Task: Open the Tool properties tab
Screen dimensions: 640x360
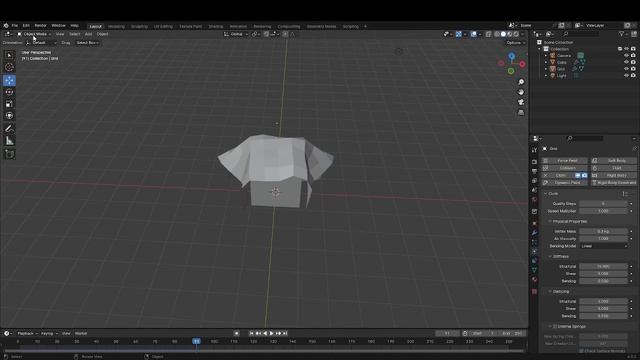Action: (534, 150)
